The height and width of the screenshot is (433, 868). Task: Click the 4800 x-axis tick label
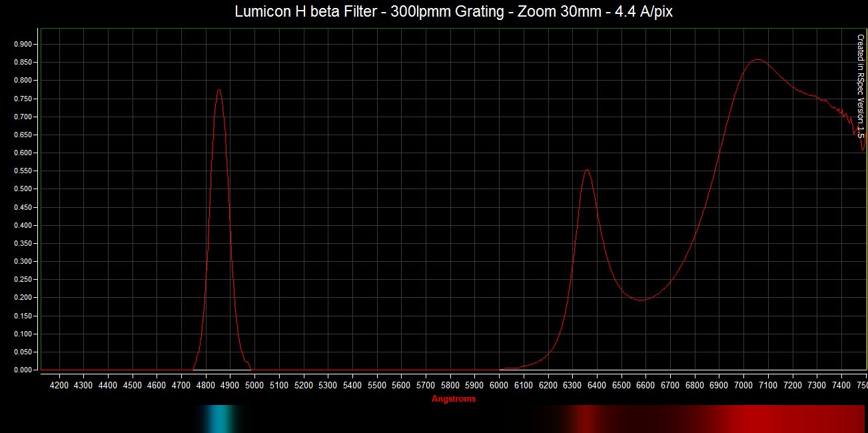click(206, 385)
